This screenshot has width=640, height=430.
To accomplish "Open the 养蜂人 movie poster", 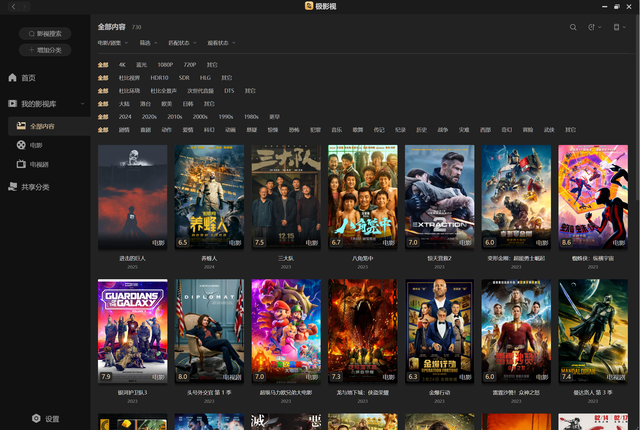I will [209, 197].
